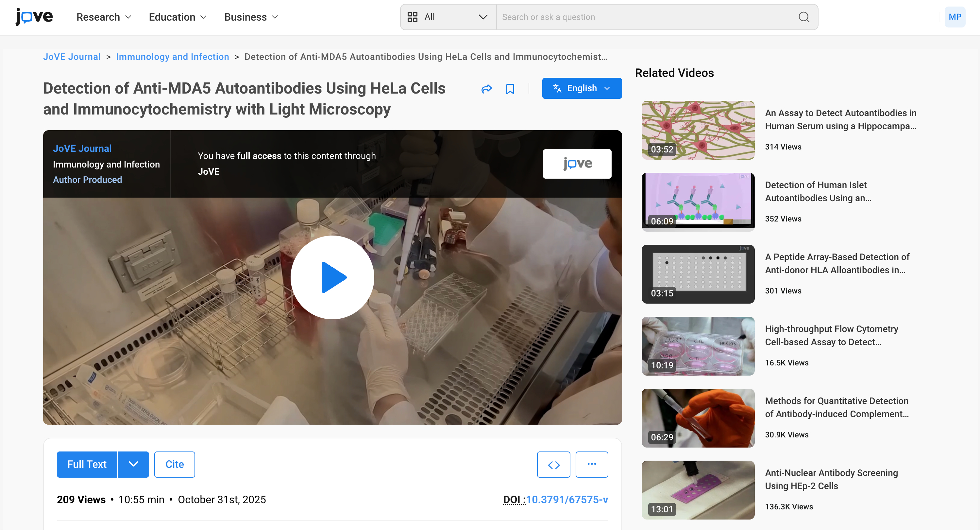Viewport: 980px width, 530px height.
Task: Open the three-dots more options button
Action: [592, 465]
